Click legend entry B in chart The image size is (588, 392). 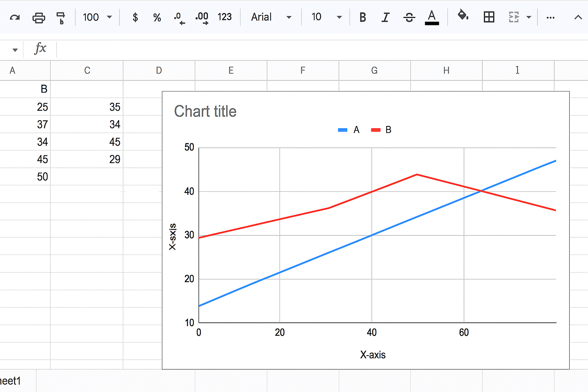pyautogui.click(x=381, y=130)
